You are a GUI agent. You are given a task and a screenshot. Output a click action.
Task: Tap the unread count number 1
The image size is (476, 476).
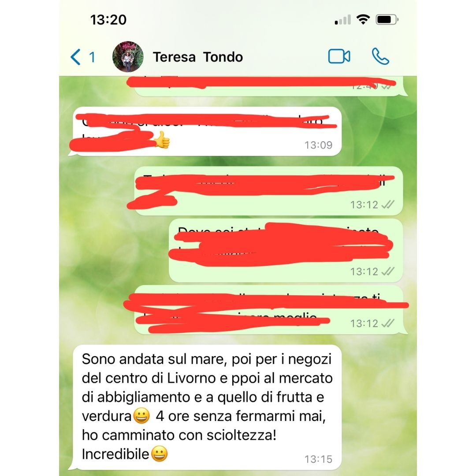(92, 57)
